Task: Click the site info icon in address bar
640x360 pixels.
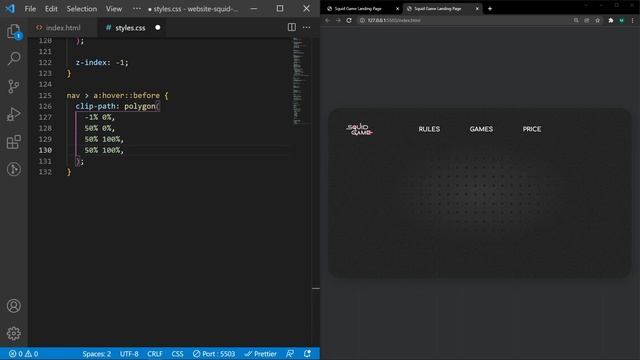Action: click(x=362, y=20)
